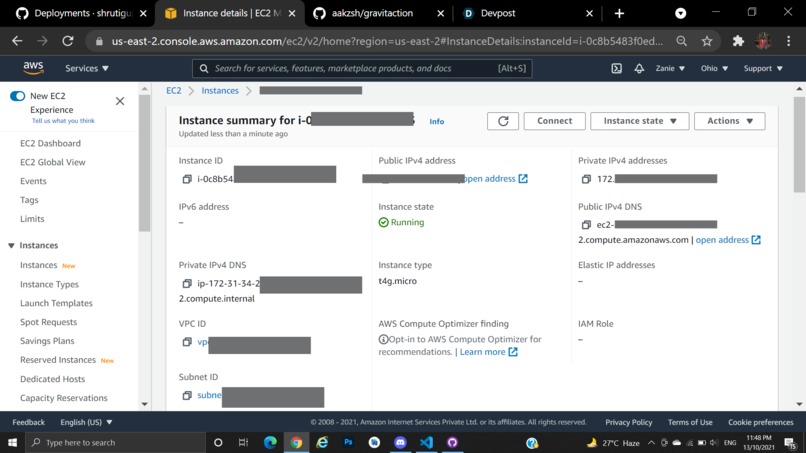Copy the Subnet ID

click(187, 395)
